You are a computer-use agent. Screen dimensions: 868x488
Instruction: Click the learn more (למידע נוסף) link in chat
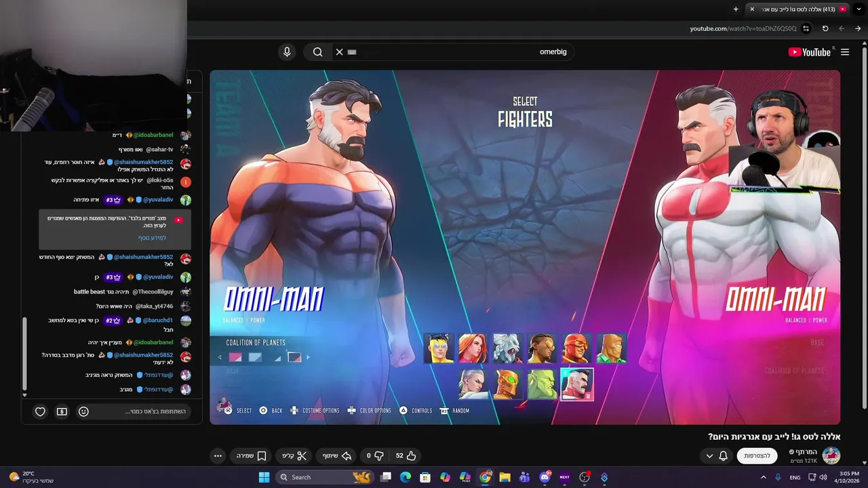[x=152, y=238]
